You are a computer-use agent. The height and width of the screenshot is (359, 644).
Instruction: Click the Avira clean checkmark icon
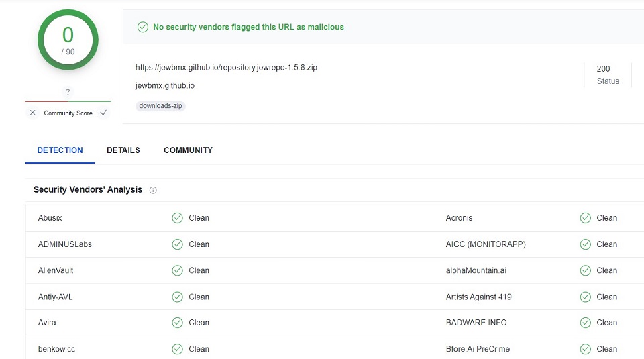(x=177, y=323)
